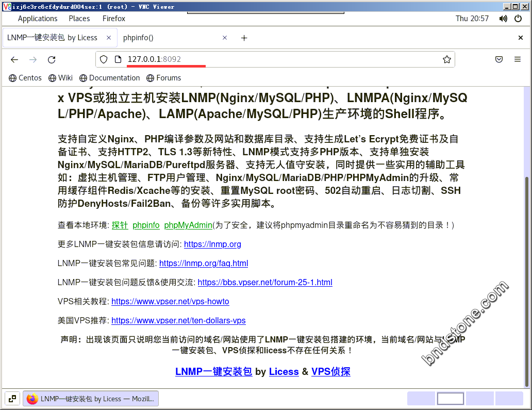Open the phpMyAdmin link
The width and height of the screenshot is (532, 410).
[x=188, y=225]
